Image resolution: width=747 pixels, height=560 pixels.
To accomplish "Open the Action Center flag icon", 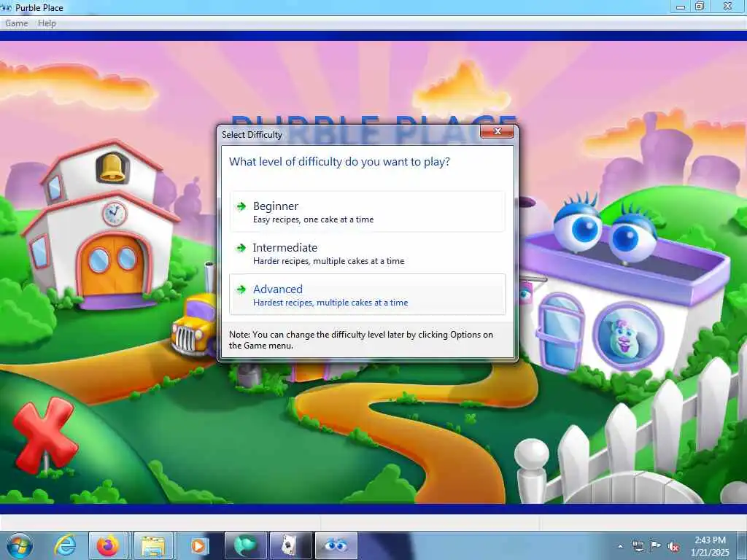I will pyautogui.click(x=656, y=546).
